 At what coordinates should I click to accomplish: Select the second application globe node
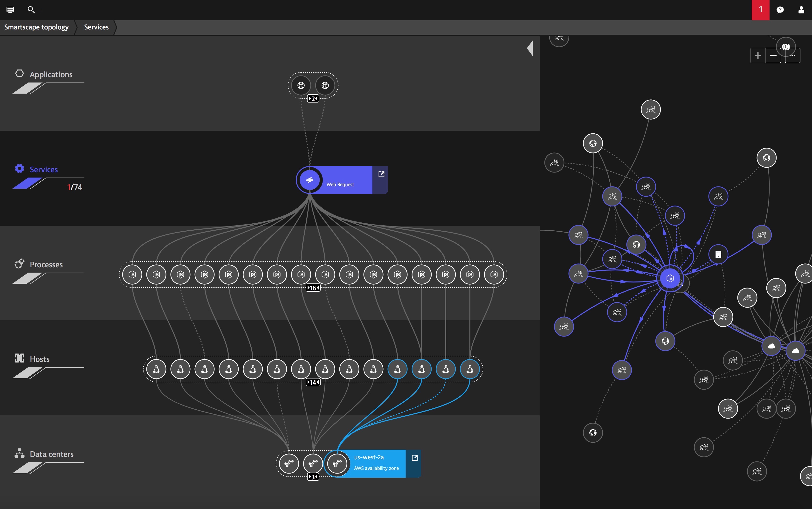point(325,85)
